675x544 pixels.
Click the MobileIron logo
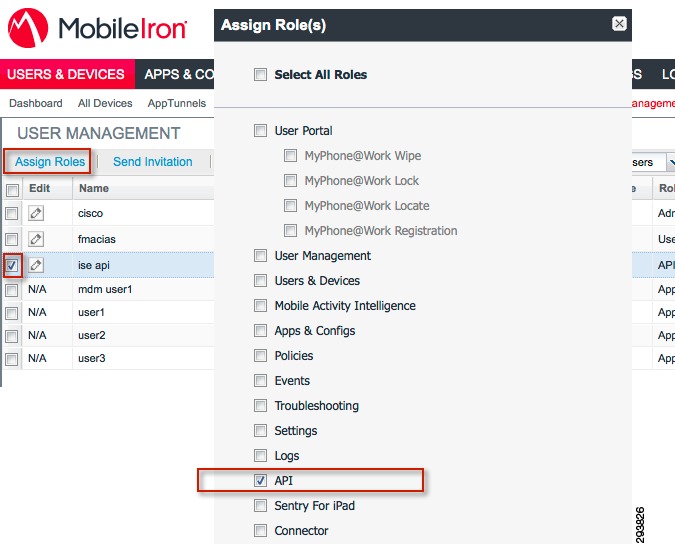[x=97, y=28]
